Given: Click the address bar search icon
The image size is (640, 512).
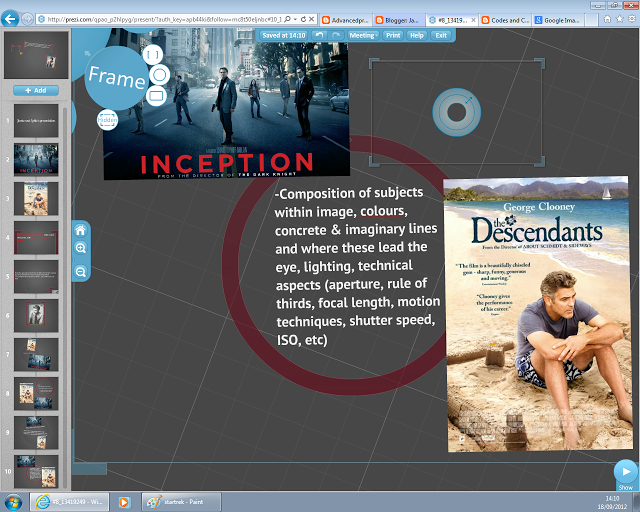Looking at the screenshot, I should coord(287,19).
